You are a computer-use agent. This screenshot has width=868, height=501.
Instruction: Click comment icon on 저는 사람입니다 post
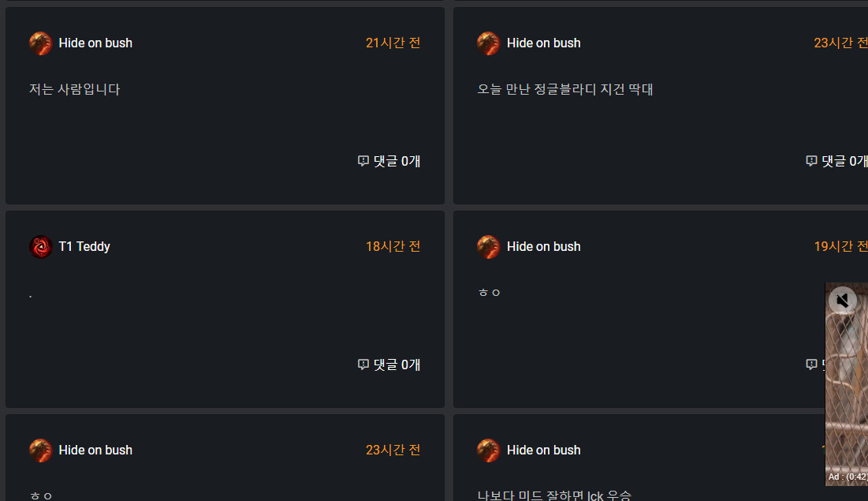coord(363,161)
